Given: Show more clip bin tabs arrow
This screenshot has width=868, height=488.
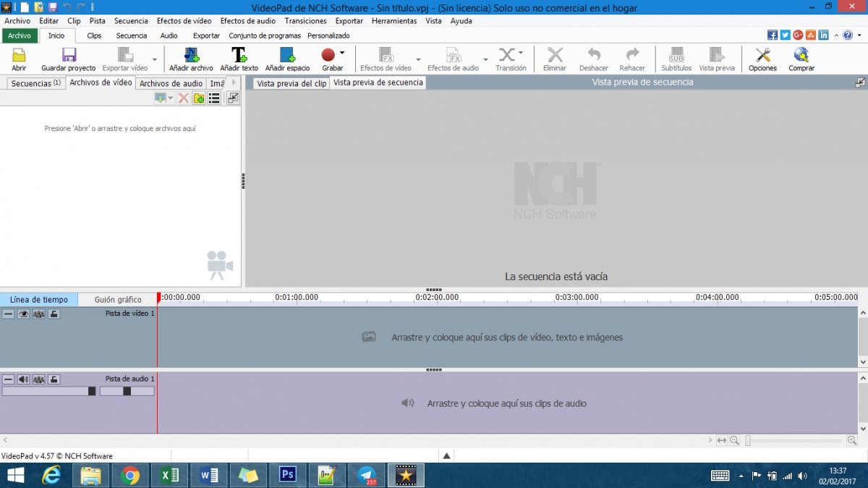Looking at the screenshot, I should tap(233, 83).
